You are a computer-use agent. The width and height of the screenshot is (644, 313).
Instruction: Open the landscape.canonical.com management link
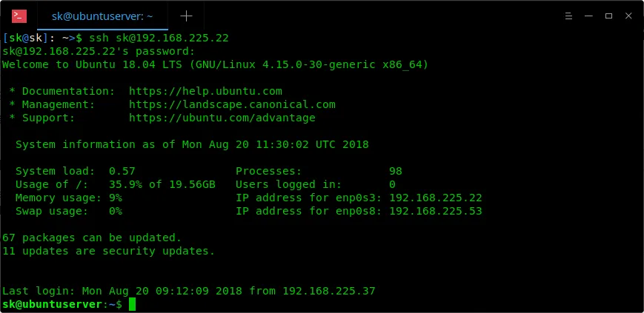[x=232, y=104]
